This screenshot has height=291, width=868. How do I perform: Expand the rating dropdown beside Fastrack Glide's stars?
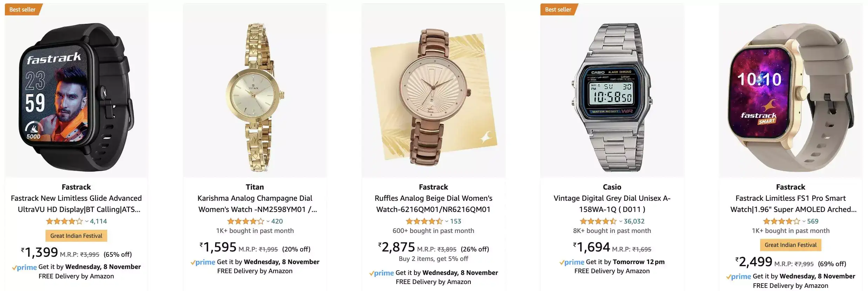point(86,221)
